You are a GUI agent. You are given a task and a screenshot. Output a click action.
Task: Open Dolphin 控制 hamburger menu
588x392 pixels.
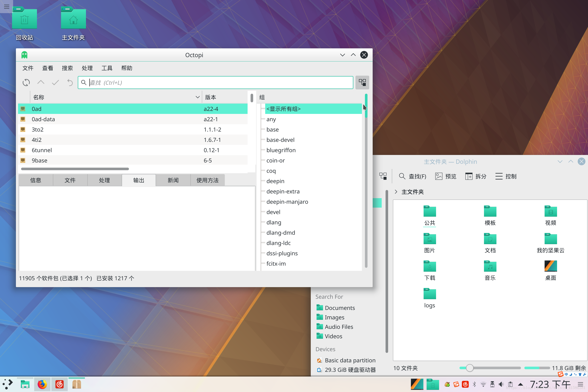pos(505,176)
